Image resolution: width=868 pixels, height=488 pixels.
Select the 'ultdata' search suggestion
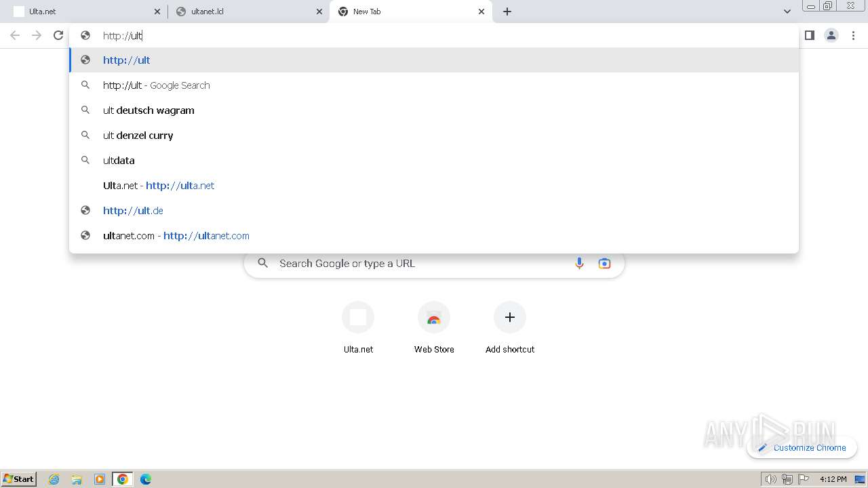[434, 160]
